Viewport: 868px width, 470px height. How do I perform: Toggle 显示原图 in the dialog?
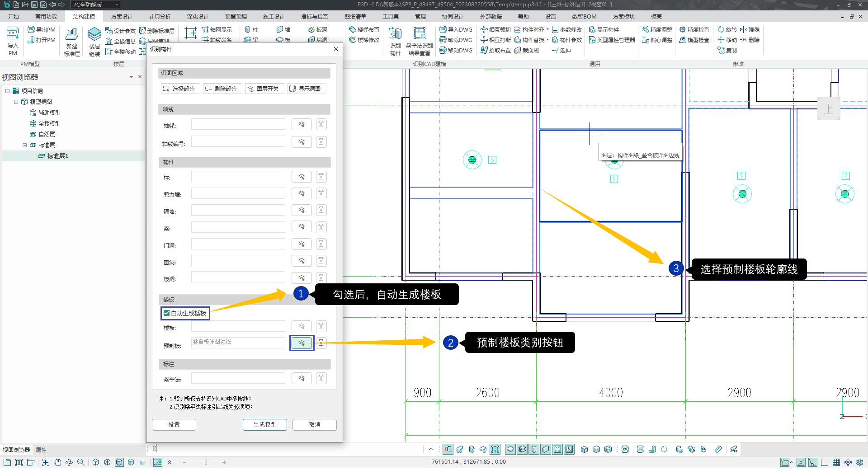pyautogui.click(x=306, y=89)
